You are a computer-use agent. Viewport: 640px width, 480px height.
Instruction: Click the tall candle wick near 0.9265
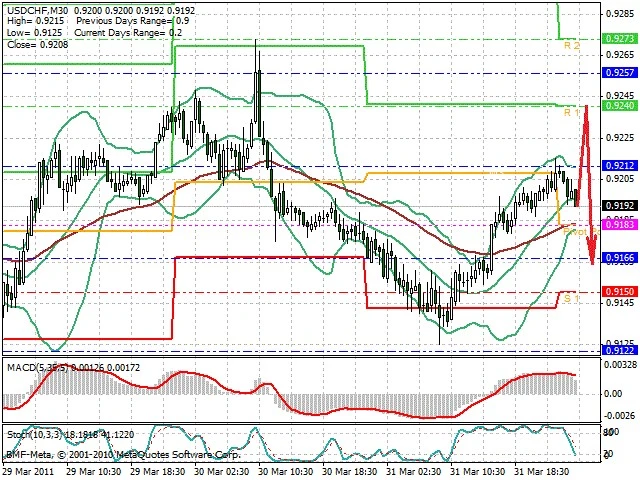pyautogui.click(x=256, y=55)
